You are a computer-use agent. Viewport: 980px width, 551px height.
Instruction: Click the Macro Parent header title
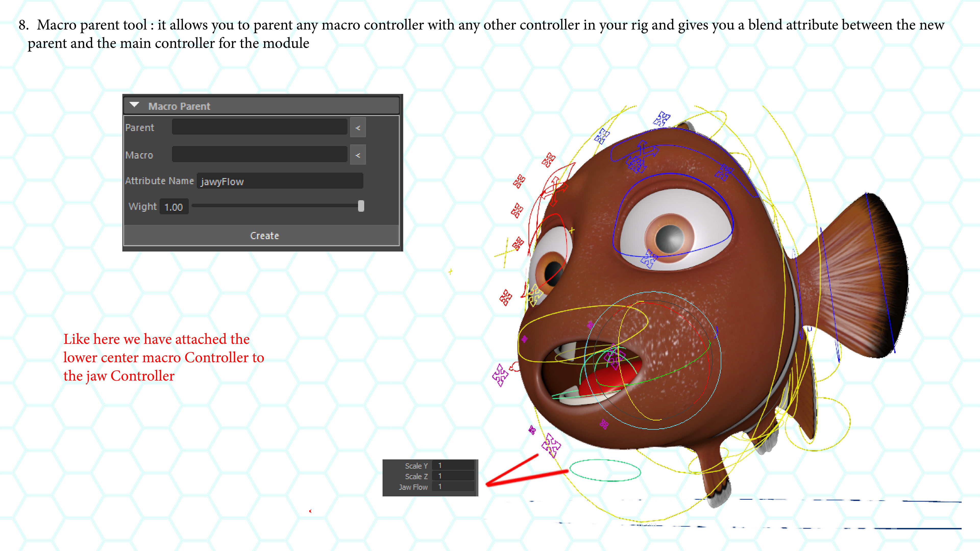(x=179, y=106)
